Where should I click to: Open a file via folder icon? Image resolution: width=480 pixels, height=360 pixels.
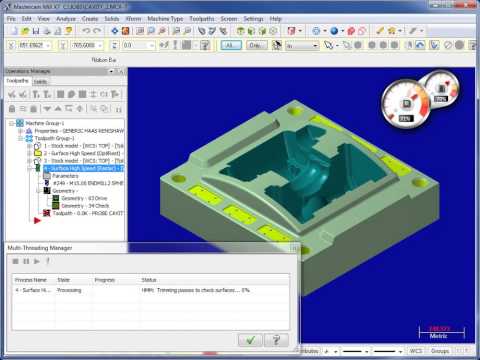(25, 31)
